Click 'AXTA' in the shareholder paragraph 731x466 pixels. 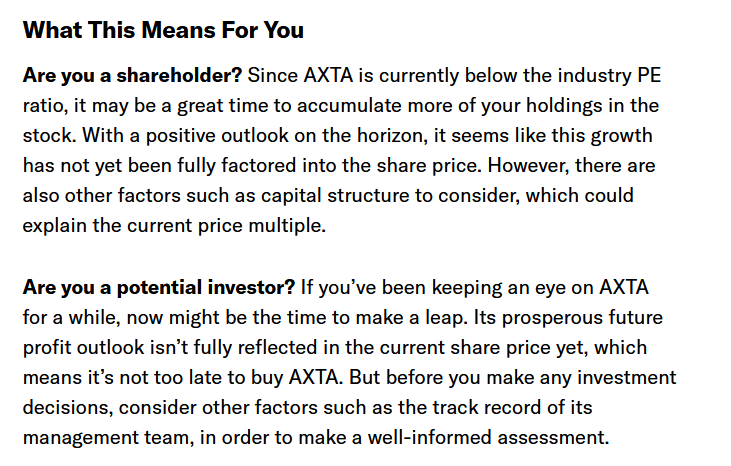click(x=328, y=75)
